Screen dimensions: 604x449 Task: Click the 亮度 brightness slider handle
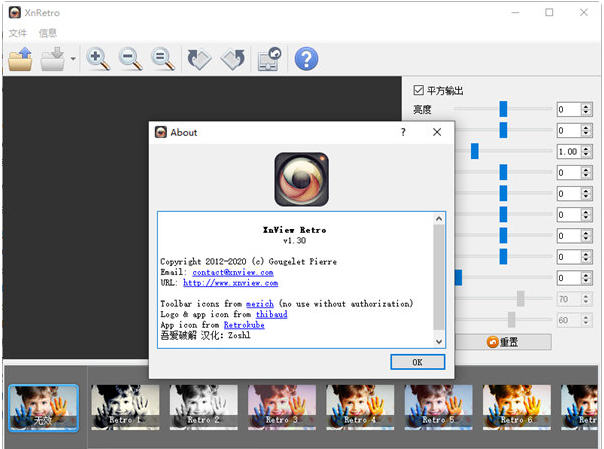[x=504, y=109]
